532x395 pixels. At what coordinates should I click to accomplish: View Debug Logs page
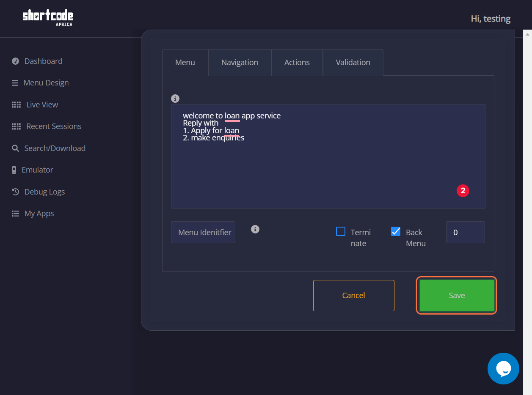[44, 192]
